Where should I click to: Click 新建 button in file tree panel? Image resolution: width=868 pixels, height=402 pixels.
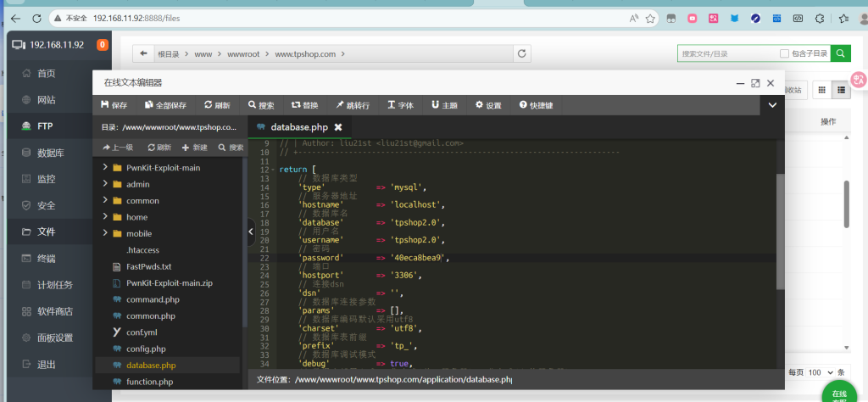pos(194,147)
